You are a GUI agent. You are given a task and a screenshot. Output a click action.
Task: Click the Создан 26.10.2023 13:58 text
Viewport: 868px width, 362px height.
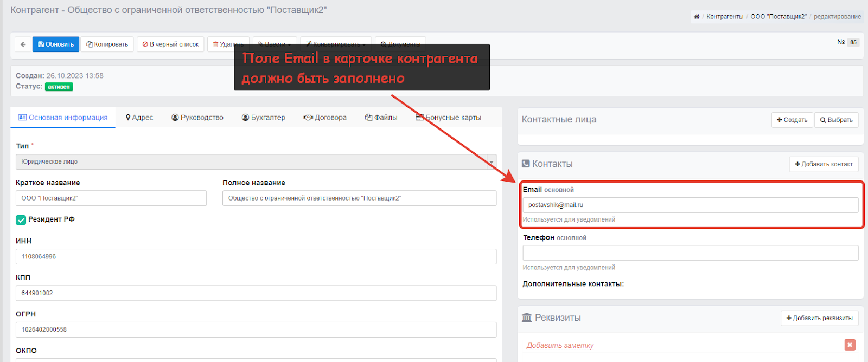60,76
